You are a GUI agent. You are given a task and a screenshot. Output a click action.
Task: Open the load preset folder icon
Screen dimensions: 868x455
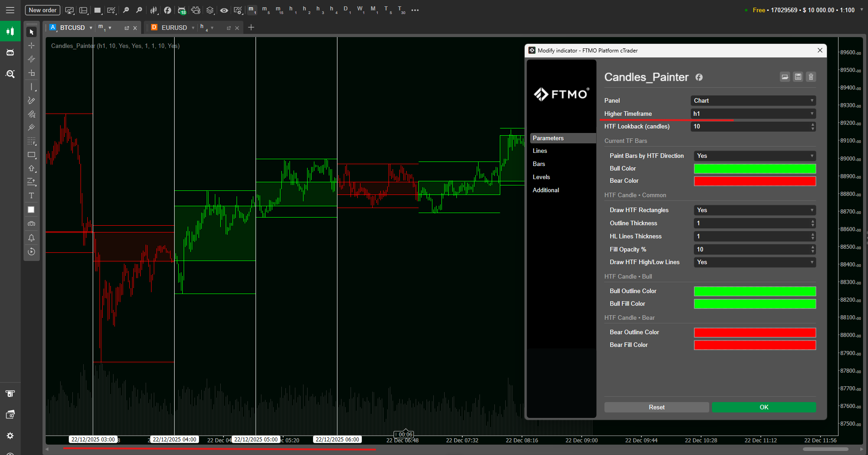[x=785, y=77]
